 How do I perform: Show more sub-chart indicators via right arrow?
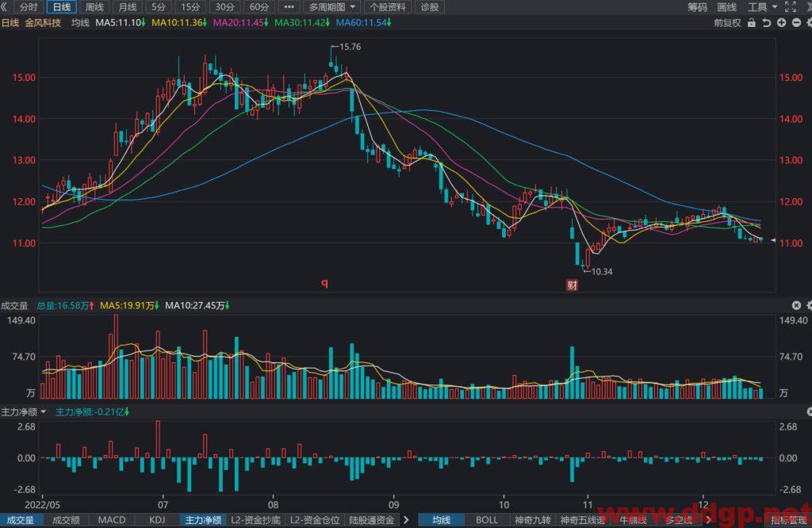407,520
